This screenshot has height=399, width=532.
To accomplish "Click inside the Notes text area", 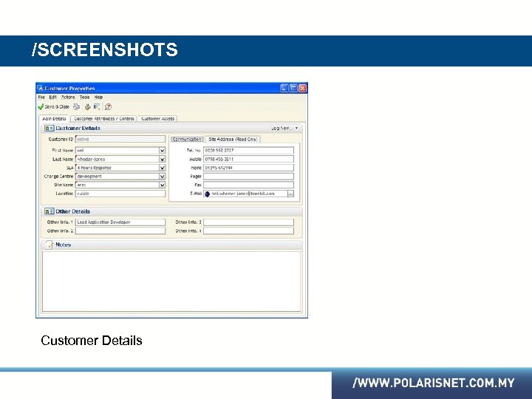I will pos(171,282).
